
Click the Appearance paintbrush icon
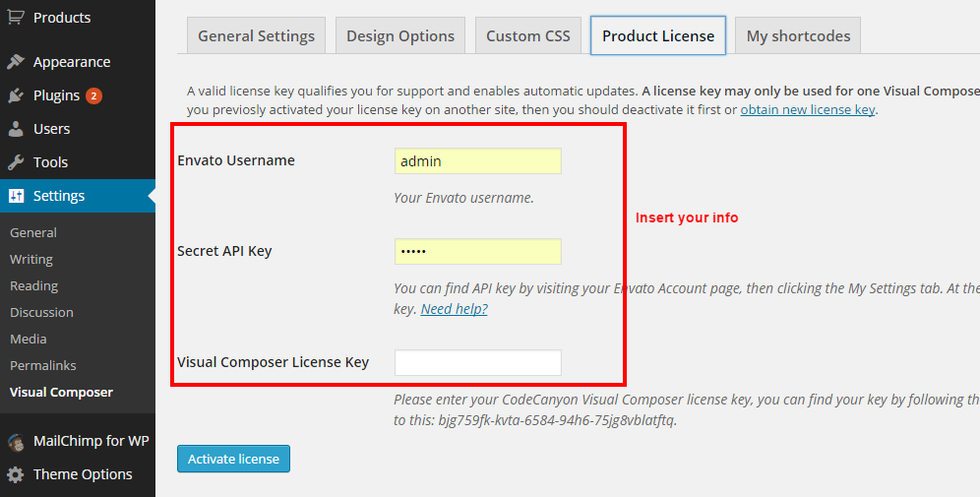16,62
